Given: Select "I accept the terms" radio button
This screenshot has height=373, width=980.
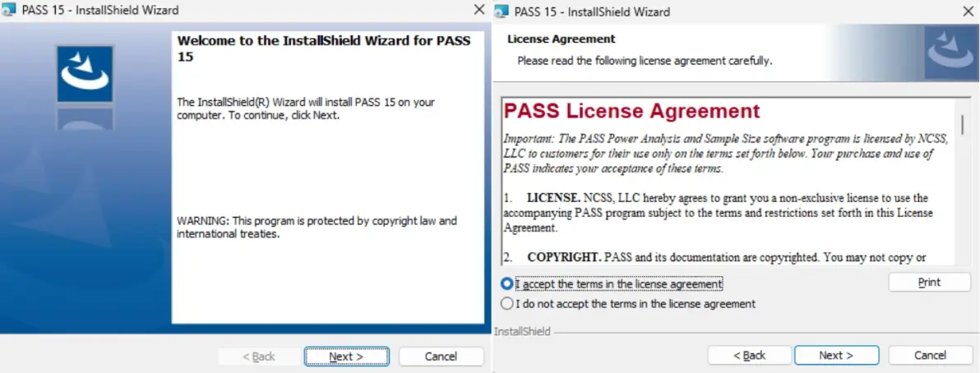Looking at the screenshot, I should [x=507, y=284].
